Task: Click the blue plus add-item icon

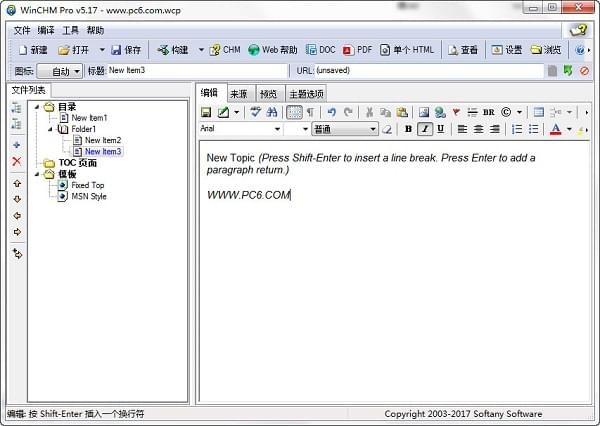Action: click(16, 145)
